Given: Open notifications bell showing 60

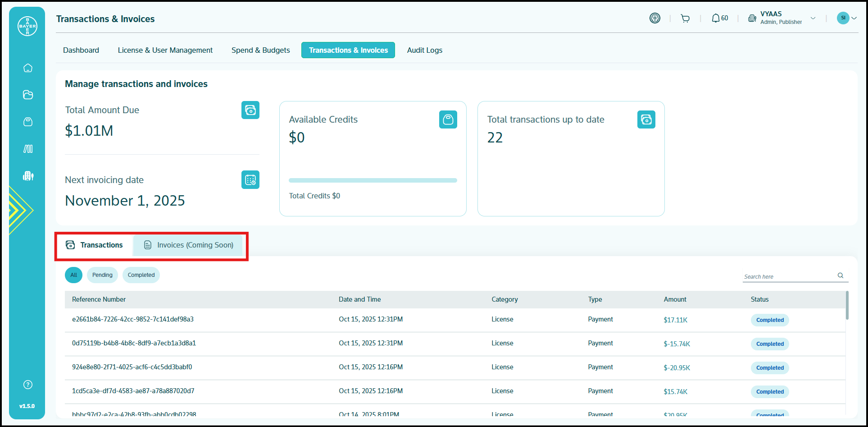Looking at the screenshot, I should click(719, 18).
